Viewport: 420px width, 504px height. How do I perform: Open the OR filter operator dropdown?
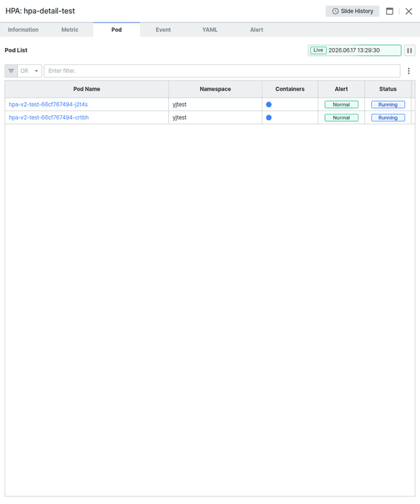click(29, 71)
